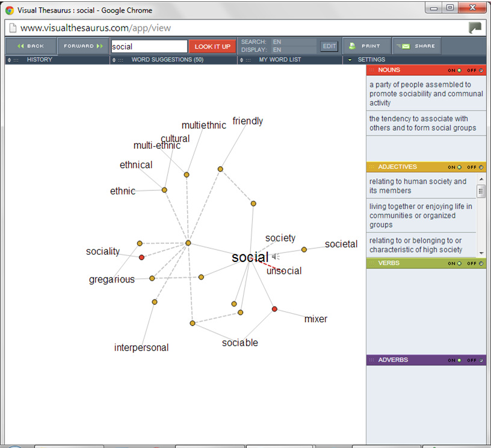Click the grip handle on Adjectives header
Image resolution: width=491 pixels, height=448 pixels.
coord(371,167)
